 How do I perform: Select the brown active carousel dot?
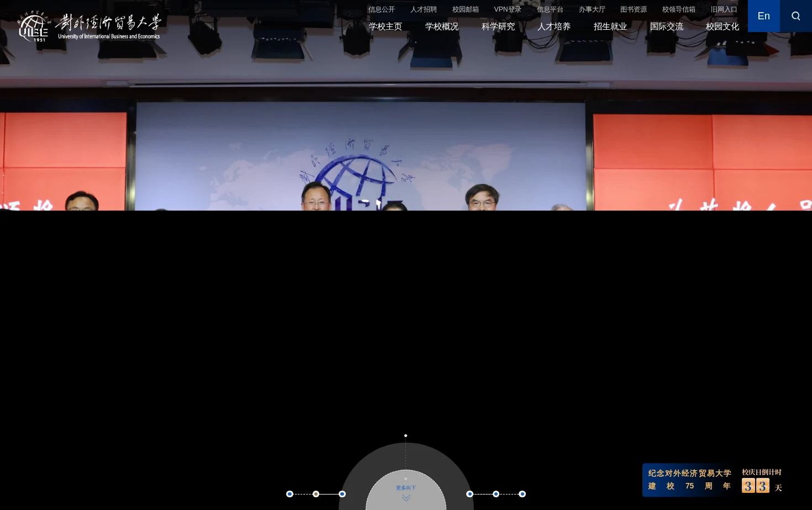point(316,494)
